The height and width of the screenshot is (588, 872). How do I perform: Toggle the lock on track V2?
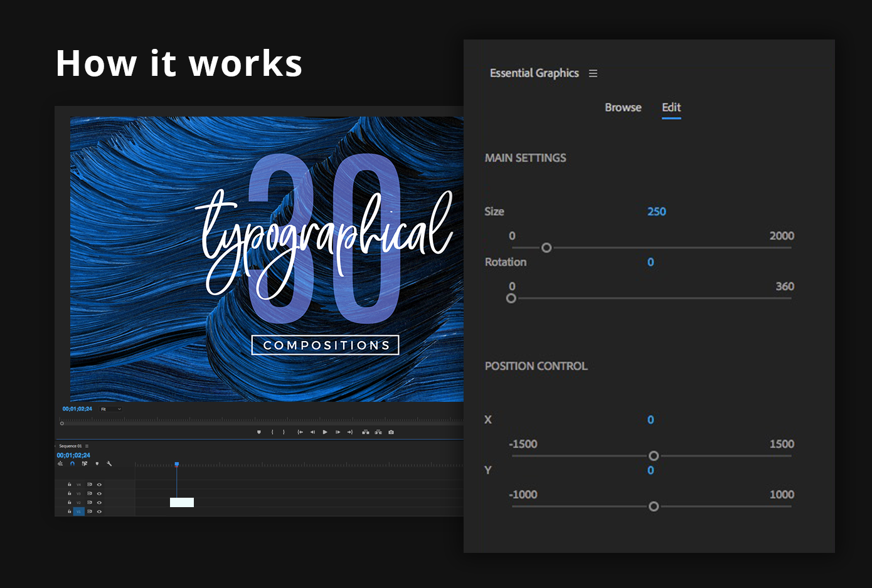click(x=69, y=503)
